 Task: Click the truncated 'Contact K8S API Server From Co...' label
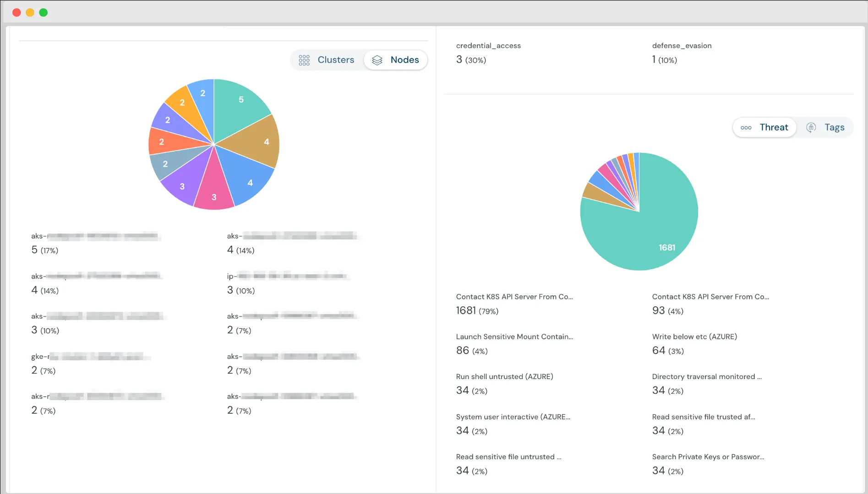pyautogui.click(x=514, y=297)
